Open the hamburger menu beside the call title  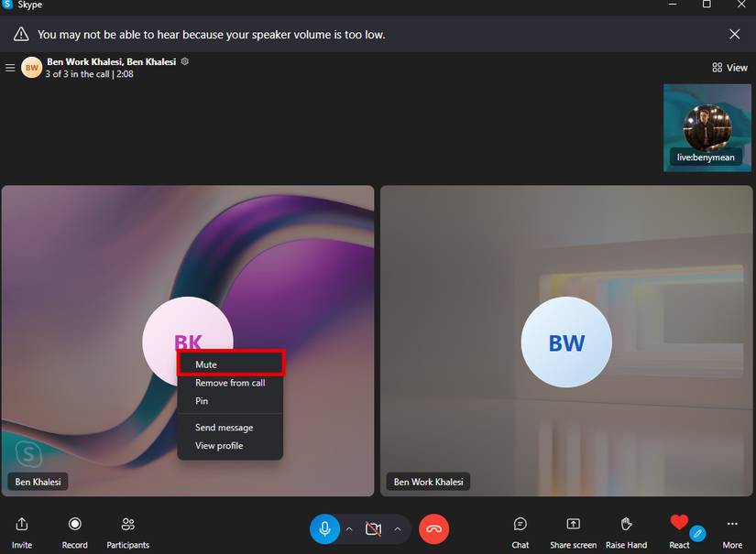[x=10, y=68]
